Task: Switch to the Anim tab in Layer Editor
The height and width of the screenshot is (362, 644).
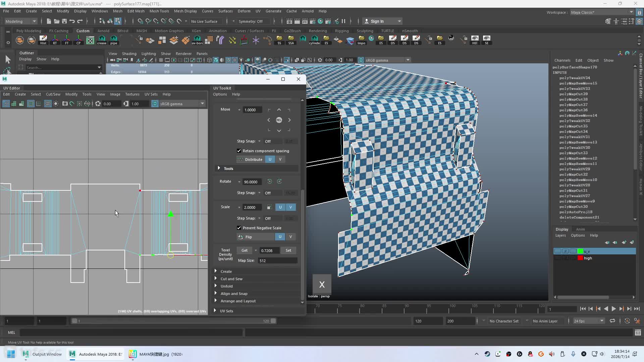Action: tap(580, 229)
